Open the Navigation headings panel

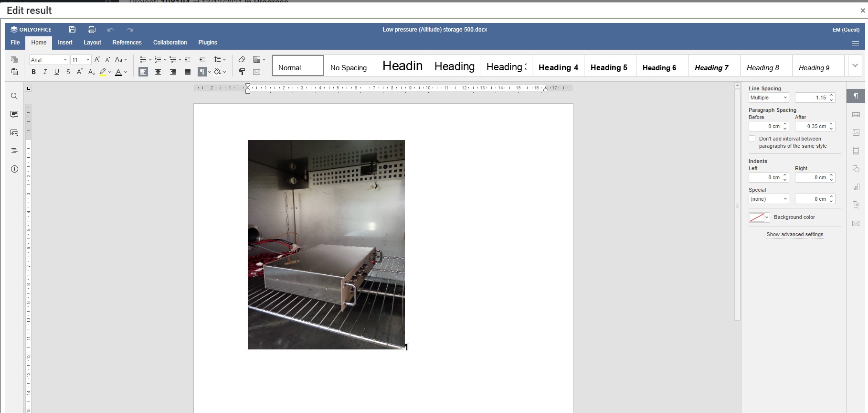coord(14,151)
